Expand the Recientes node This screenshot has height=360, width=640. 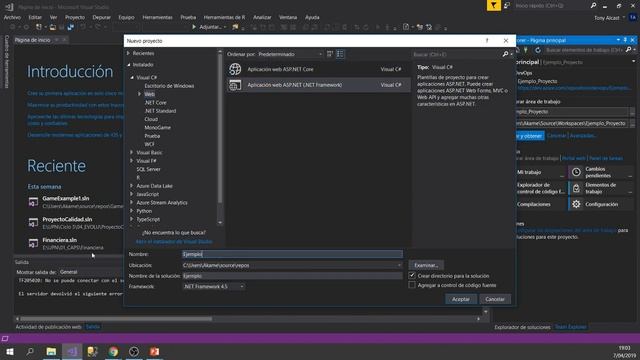tap(128, 53)
